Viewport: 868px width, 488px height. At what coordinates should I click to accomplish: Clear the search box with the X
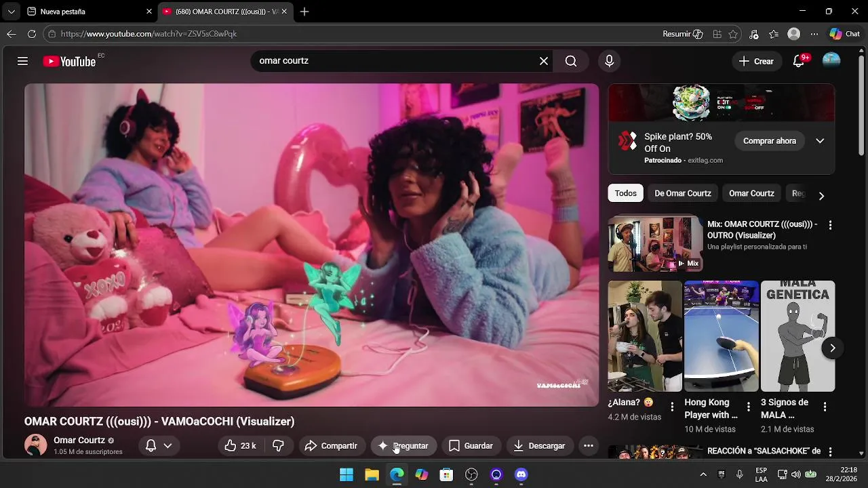[544, 61]
